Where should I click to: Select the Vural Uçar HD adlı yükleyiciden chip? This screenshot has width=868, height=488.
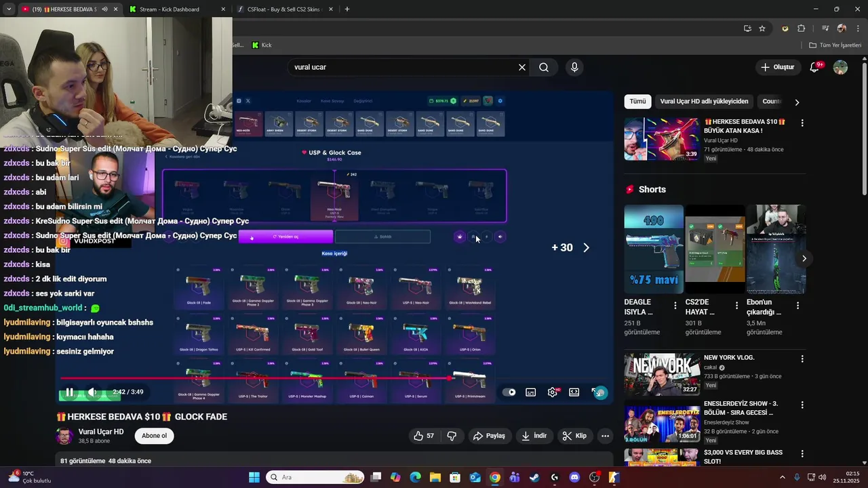704,102
